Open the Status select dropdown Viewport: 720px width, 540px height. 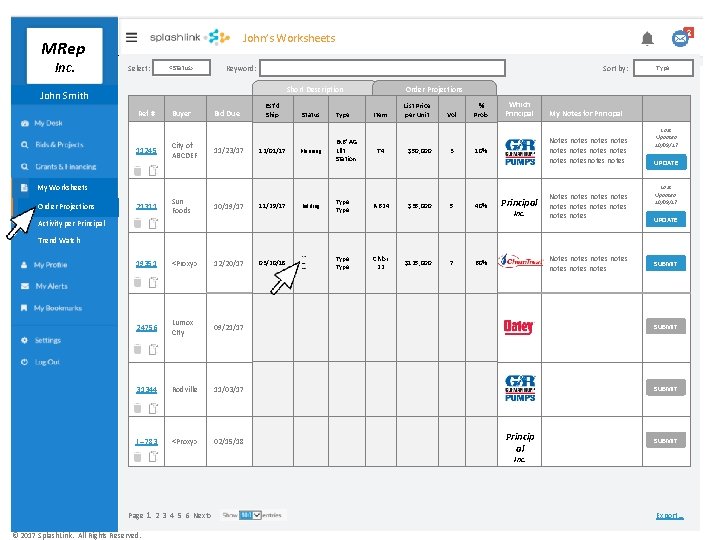[181, 68]
